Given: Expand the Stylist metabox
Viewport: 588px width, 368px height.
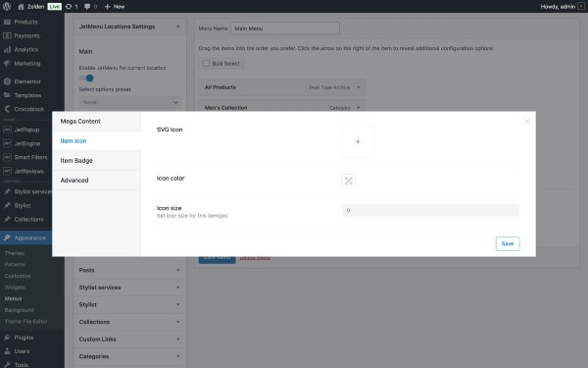Looking at the screenshot, I should pyautogui.click(x=178, y=304).
